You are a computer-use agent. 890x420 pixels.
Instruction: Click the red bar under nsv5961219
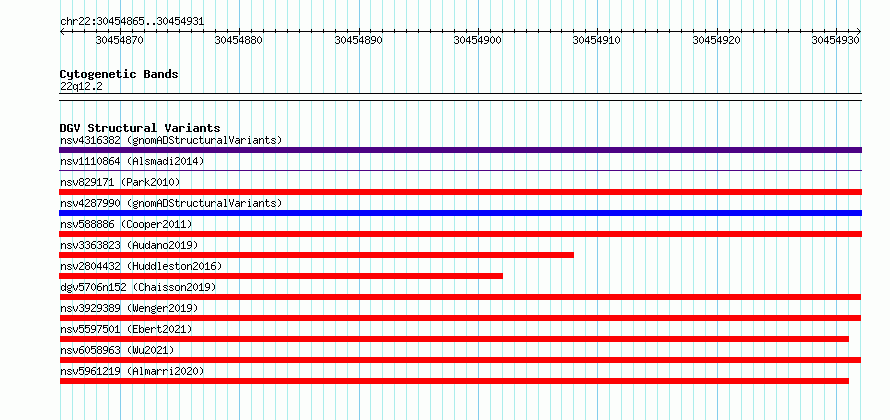coord(454,381)
